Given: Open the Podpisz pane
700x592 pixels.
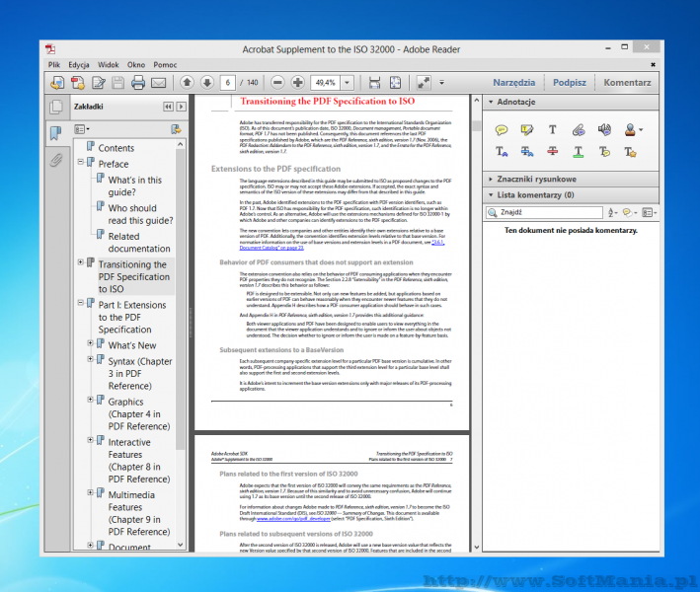Looking at the screenshot, I should click(x=570, y=83).
